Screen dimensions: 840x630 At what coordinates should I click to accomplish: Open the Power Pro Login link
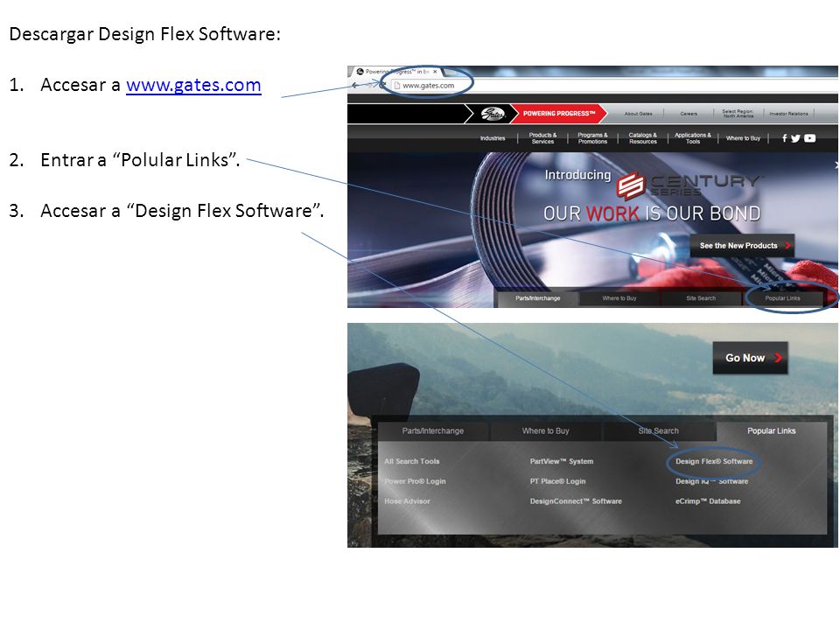(415, 481)
